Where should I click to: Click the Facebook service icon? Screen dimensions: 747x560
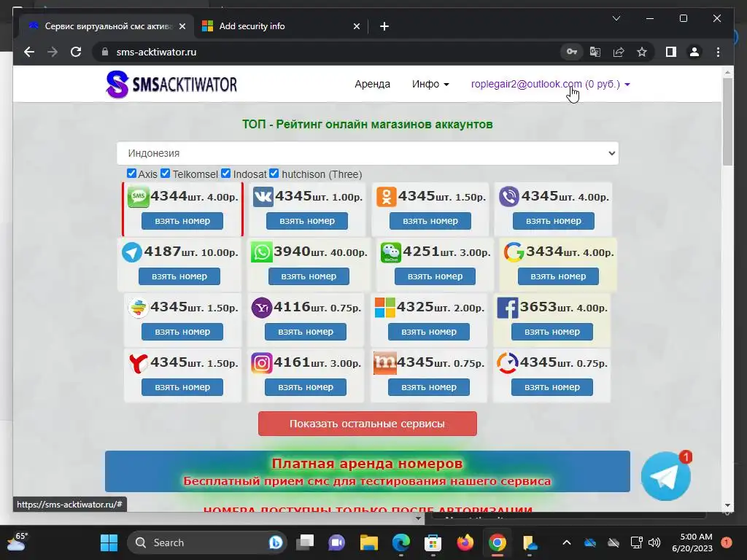point(508,308)
